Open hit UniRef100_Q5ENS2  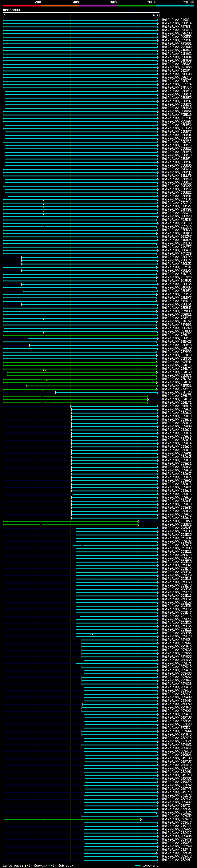(176, 524)
